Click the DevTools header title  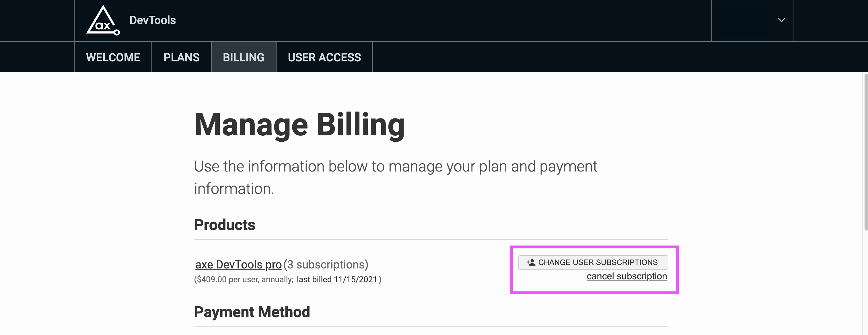click(x=153, y=20)
